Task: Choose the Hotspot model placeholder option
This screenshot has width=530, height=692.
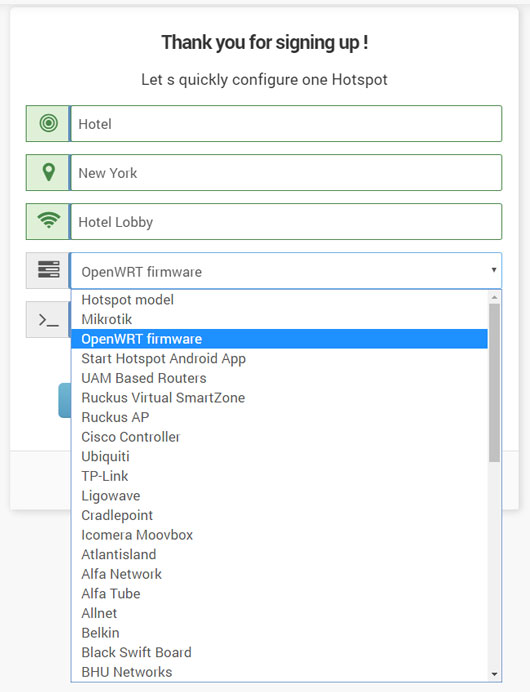Action: (x=279, y=300)
